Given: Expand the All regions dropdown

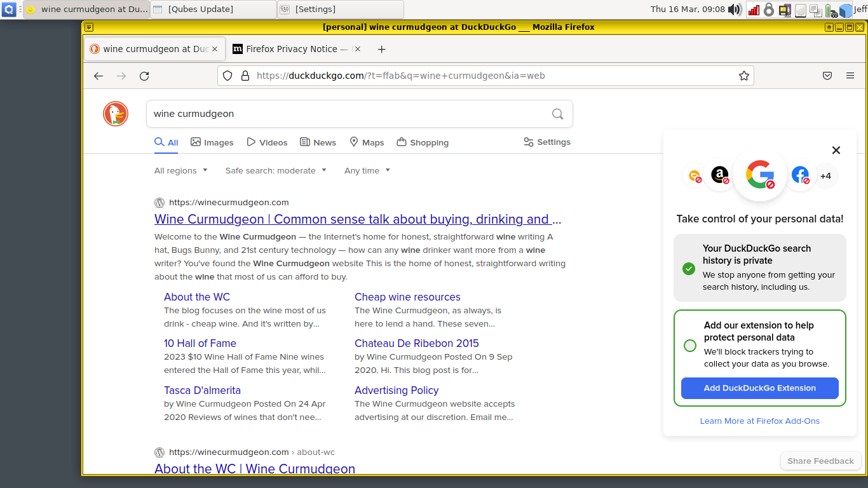Looking at the screenshot, I should click(180, 170).
